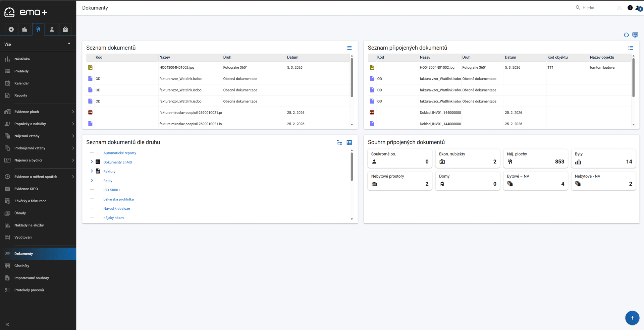Image resolution: width=644 pixels, height=330 pixels.
Task: Switch to tree view in Seznam dokumentů dle druhu
Action: click(339, 142)
